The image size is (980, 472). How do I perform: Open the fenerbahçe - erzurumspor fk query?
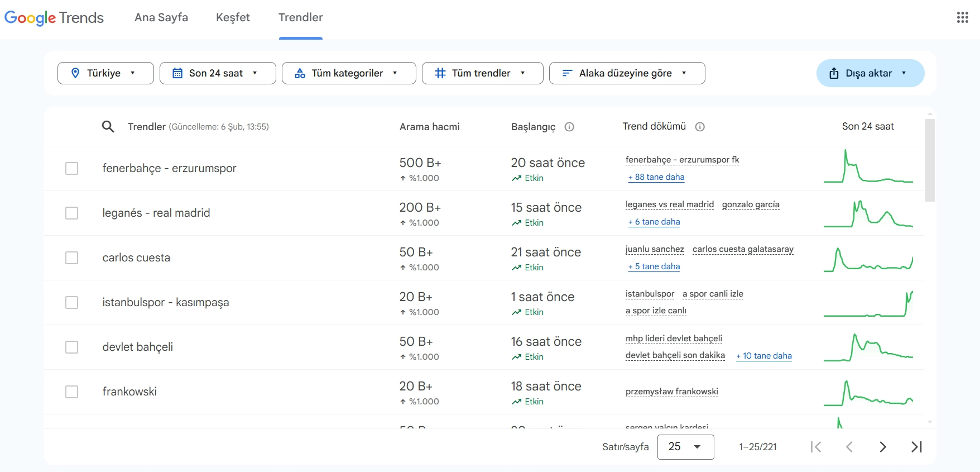[683, 160]
